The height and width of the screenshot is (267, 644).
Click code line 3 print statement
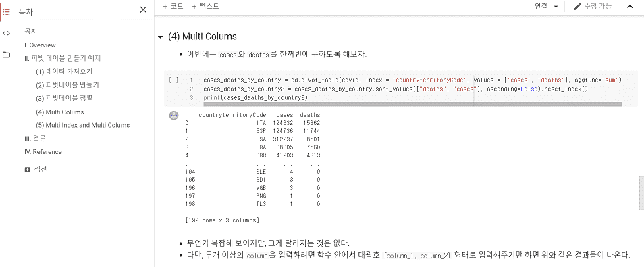click(255, 98)
